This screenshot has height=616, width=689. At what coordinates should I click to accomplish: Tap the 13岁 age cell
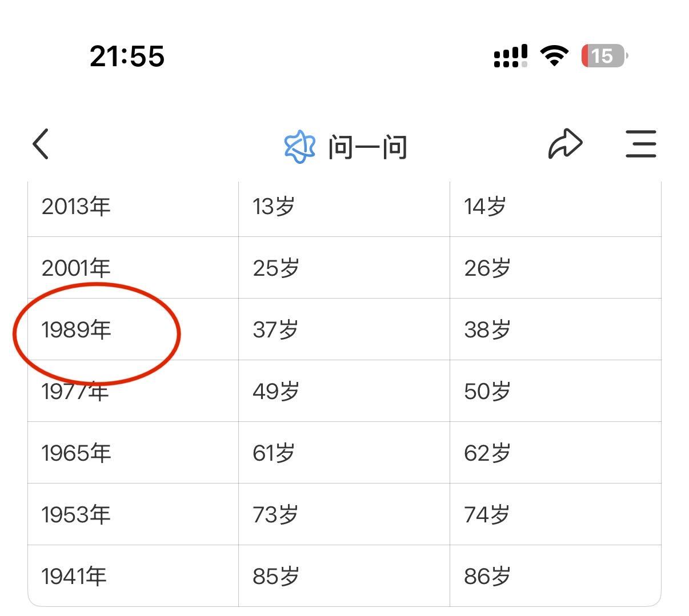[274, 207]
